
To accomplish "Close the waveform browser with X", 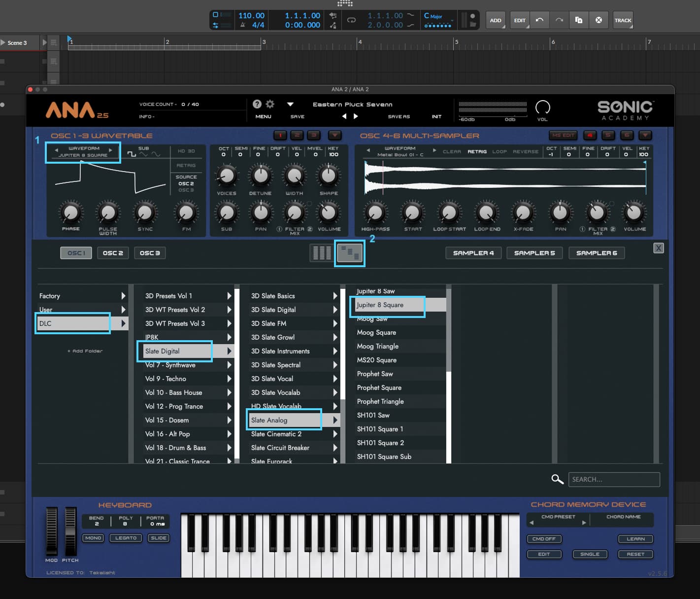I will (x=658, y=248).
